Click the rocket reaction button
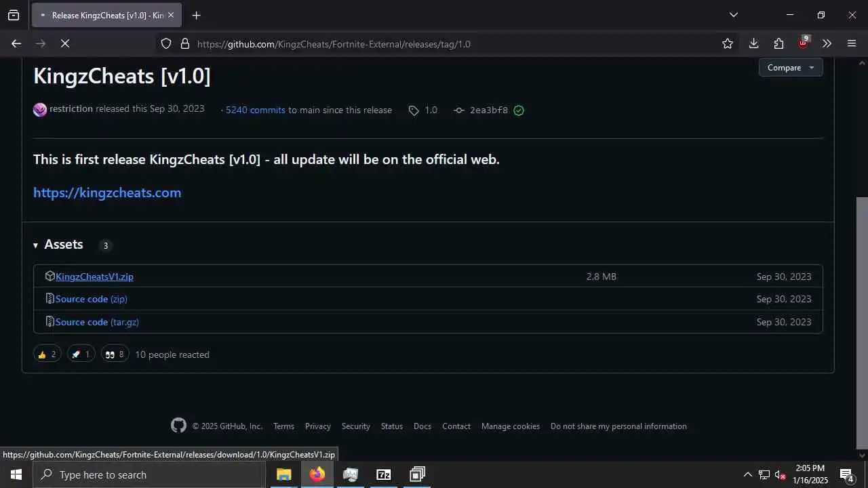This screenshot has width=868, height=488. 81,354
